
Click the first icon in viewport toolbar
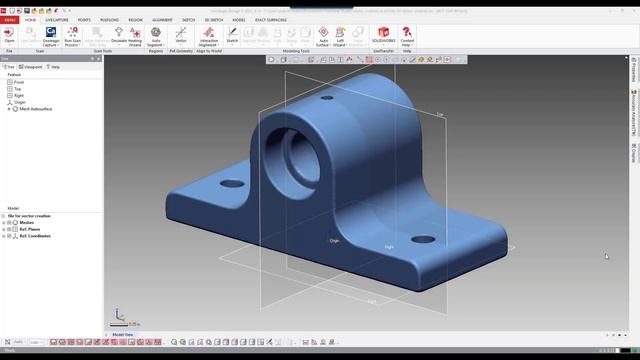click(x=272, y=60)
